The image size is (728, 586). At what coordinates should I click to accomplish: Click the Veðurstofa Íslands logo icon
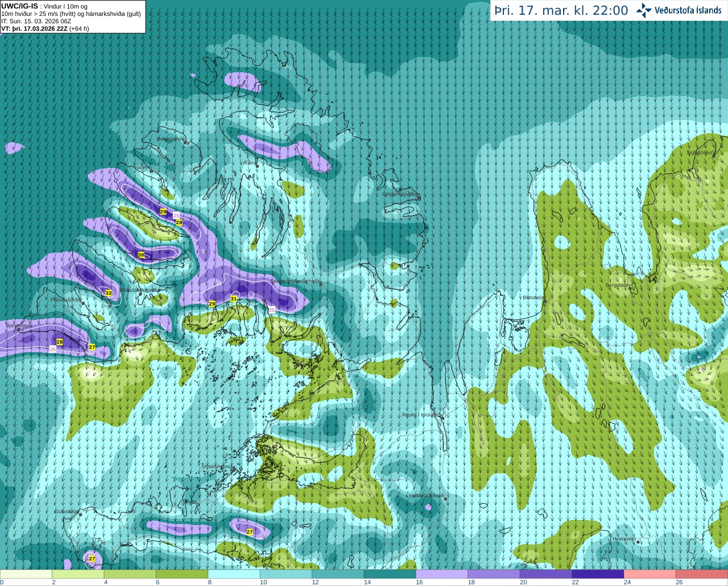point(644,10)
